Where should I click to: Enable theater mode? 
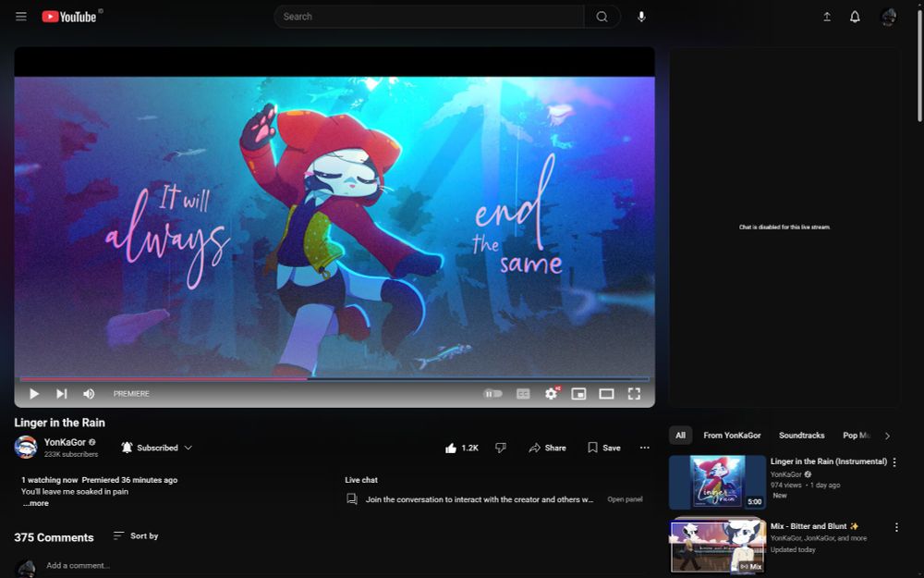click(606, 393)
